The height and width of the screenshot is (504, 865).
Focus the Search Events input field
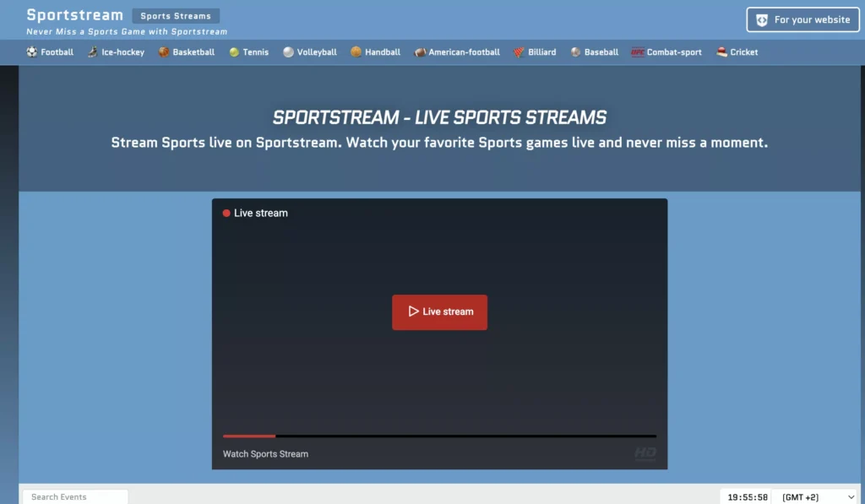75,497
